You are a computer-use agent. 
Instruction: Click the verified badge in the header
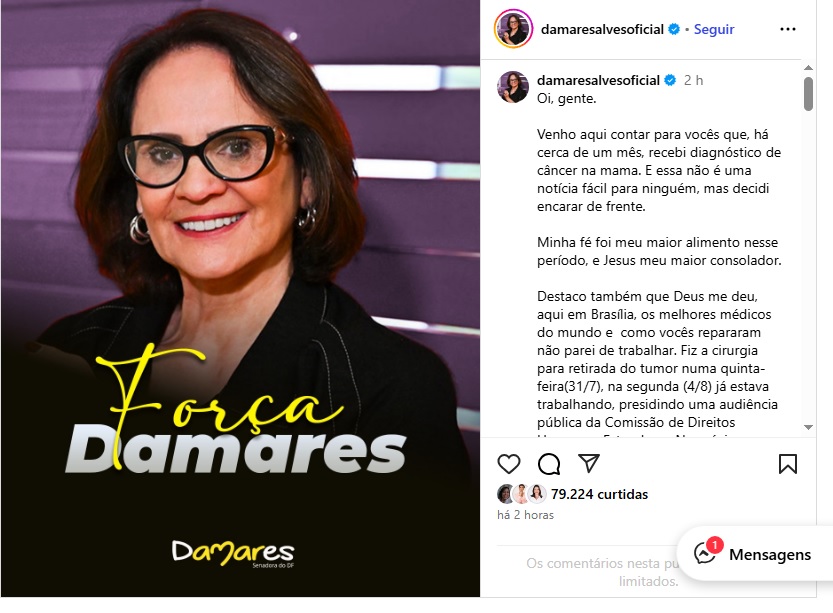click(x=674, y=29)
